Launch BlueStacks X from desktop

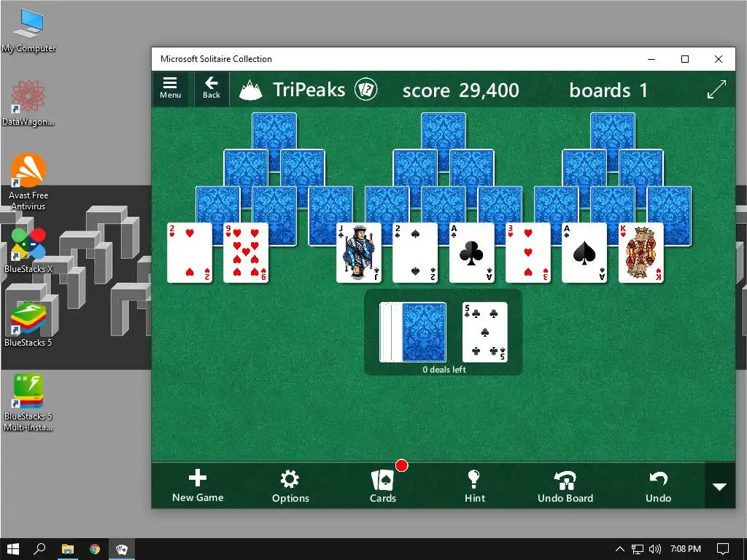tap(28, 251)
